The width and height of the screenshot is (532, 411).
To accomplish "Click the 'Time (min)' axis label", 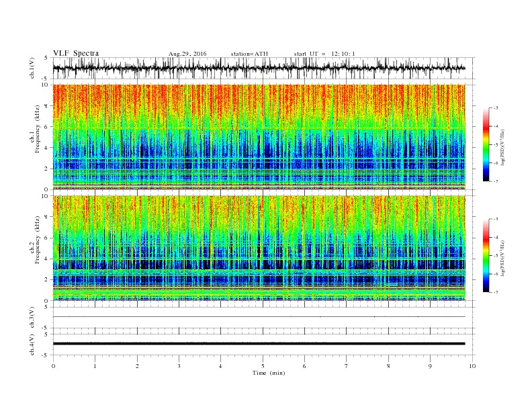I will click(269, 373).
